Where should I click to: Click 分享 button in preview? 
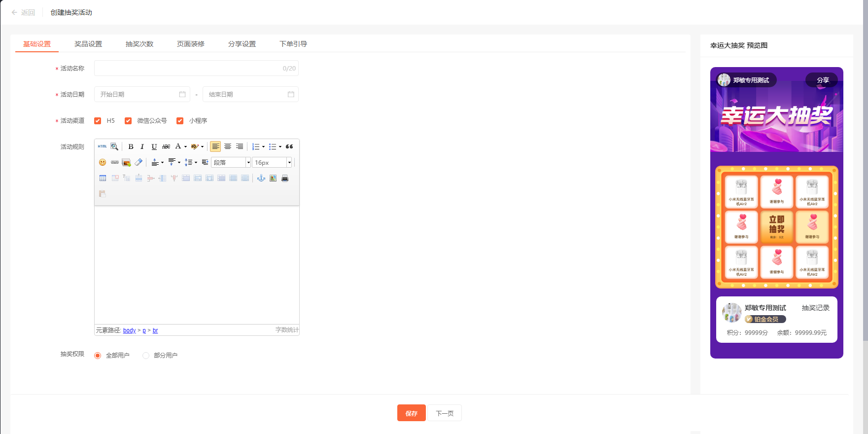click(822, 80)
